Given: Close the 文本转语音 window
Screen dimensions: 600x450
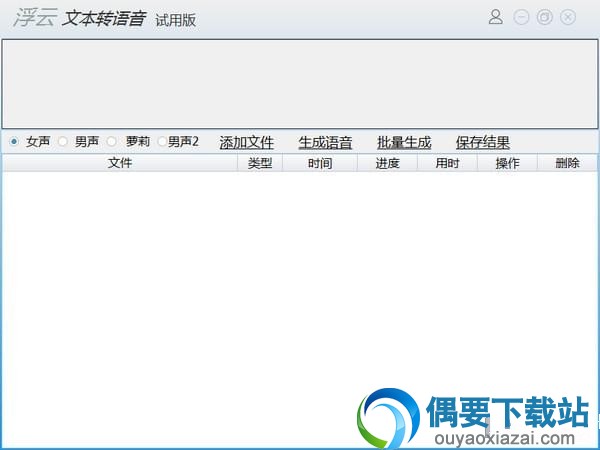Looking at the screenshot, I should tap(568, 17).
